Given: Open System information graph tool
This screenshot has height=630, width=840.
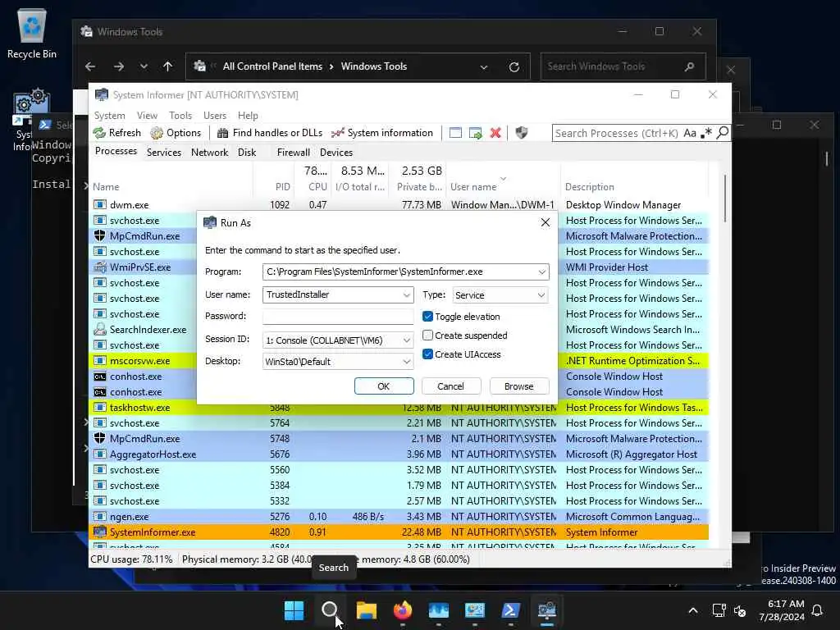Looking at the screenshot, I should 382,133.
